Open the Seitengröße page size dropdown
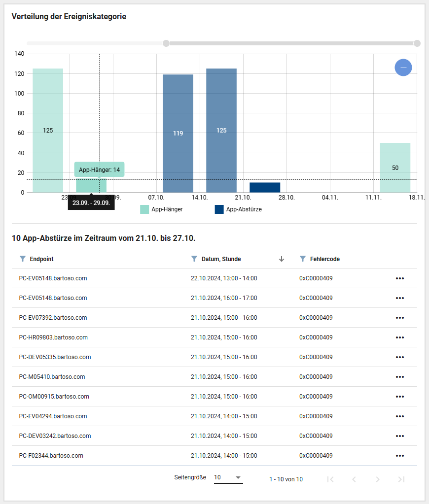This screenshot has height=504, width=429. click(x=228, y=477)
